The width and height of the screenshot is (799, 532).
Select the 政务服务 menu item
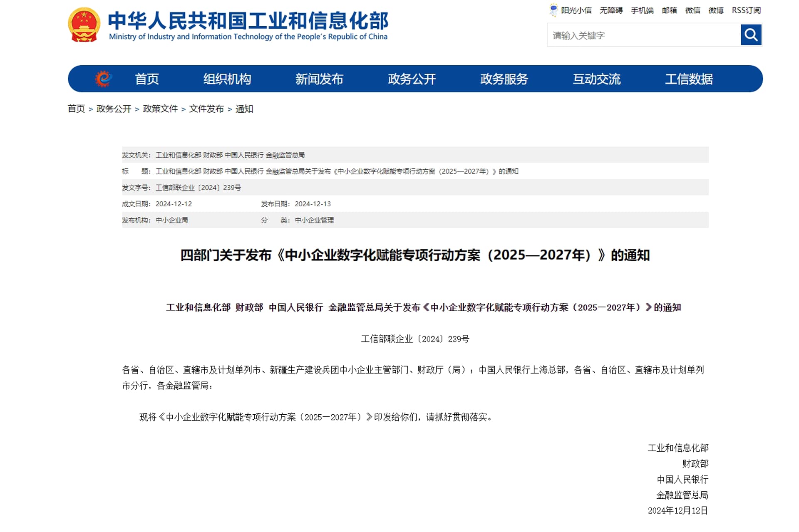click(504, 78)
